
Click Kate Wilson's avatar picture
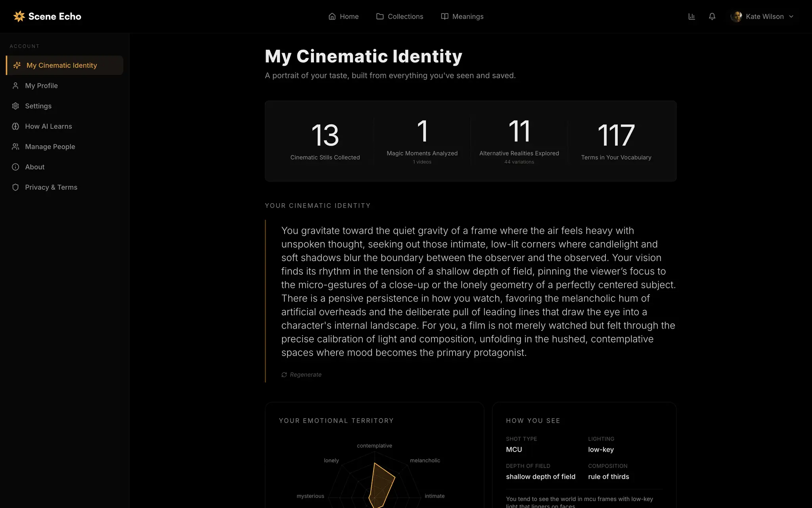tap(736, 16)
